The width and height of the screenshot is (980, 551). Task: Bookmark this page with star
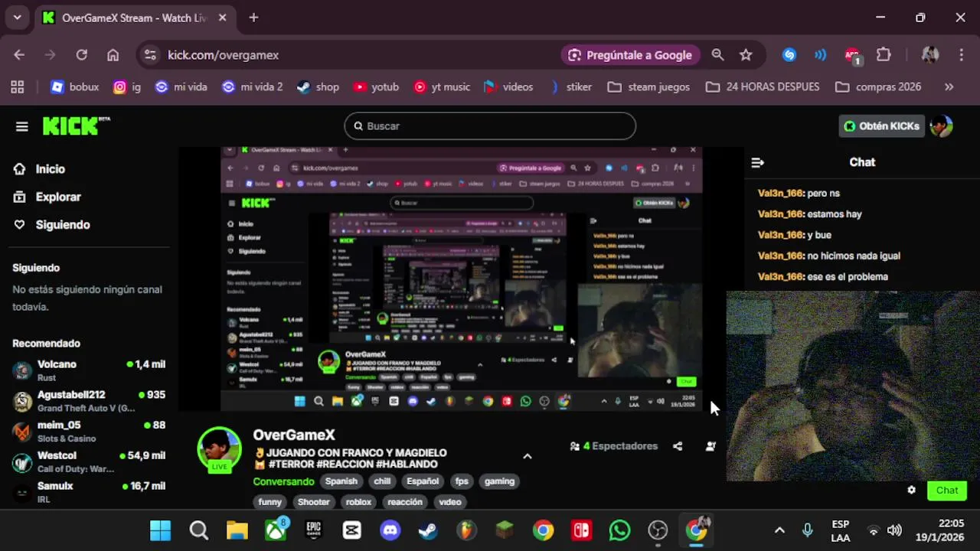click(x=746, y=55)
